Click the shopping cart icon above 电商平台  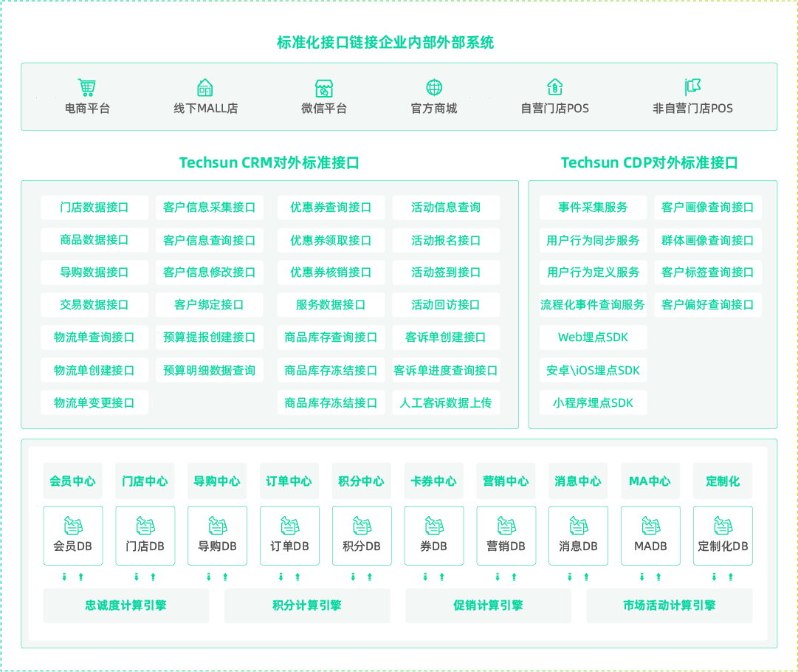pos(87,88)
